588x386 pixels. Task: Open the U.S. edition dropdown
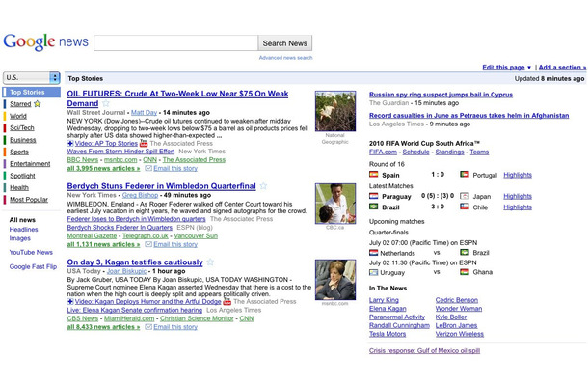tap(32, 78)
